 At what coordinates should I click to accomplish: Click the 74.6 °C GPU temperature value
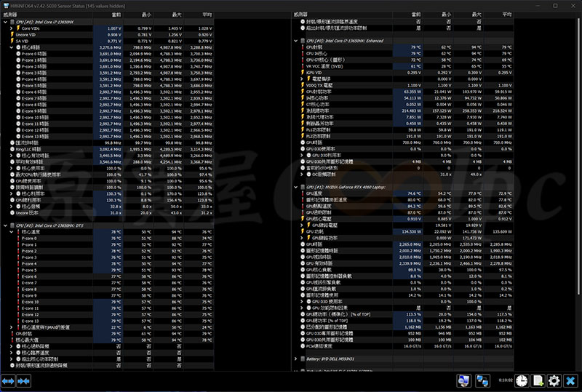[x=414, y=193]
